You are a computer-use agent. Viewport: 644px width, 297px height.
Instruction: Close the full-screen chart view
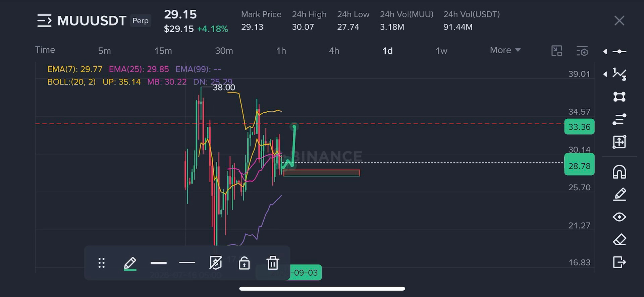pos(619,21)
